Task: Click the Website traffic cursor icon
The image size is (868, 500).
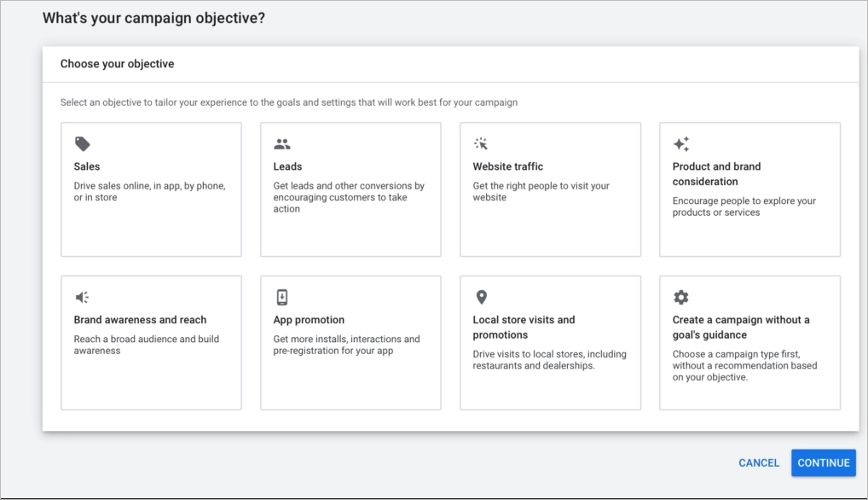Action: click(481, 144)
